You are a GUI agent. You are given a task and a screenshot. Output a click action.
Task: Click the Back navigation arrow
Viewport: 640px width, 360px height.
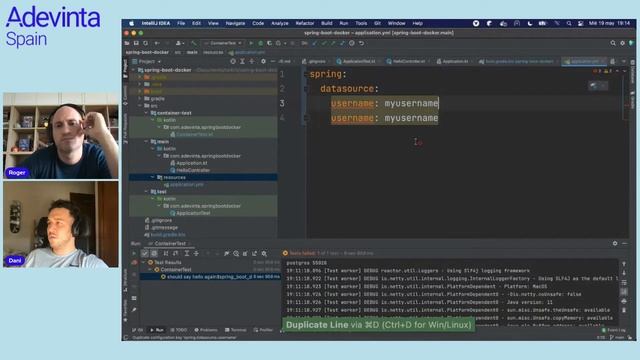157,43
